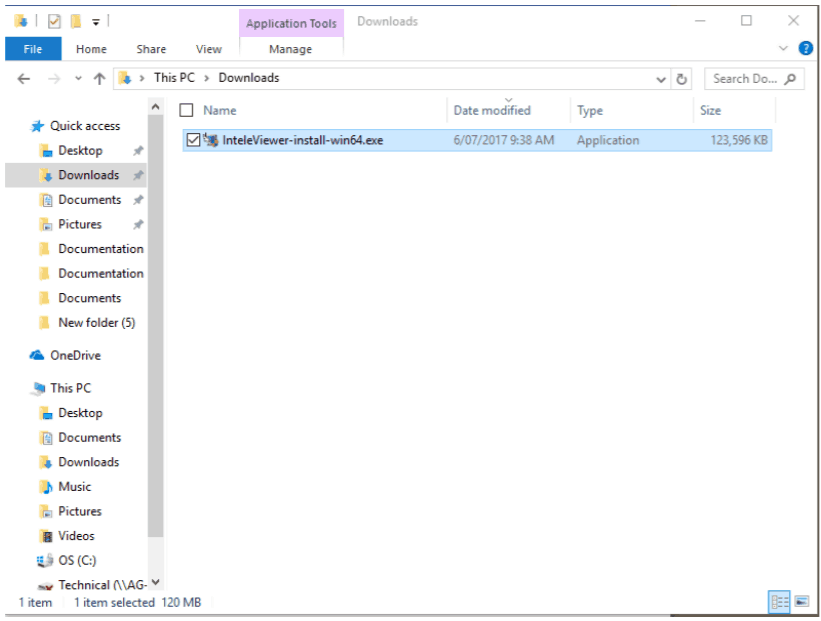Screen dimensions: 821x621
Task: Click the 6/07/2017 9:38 AM date cell
Action: click(503, 140)
